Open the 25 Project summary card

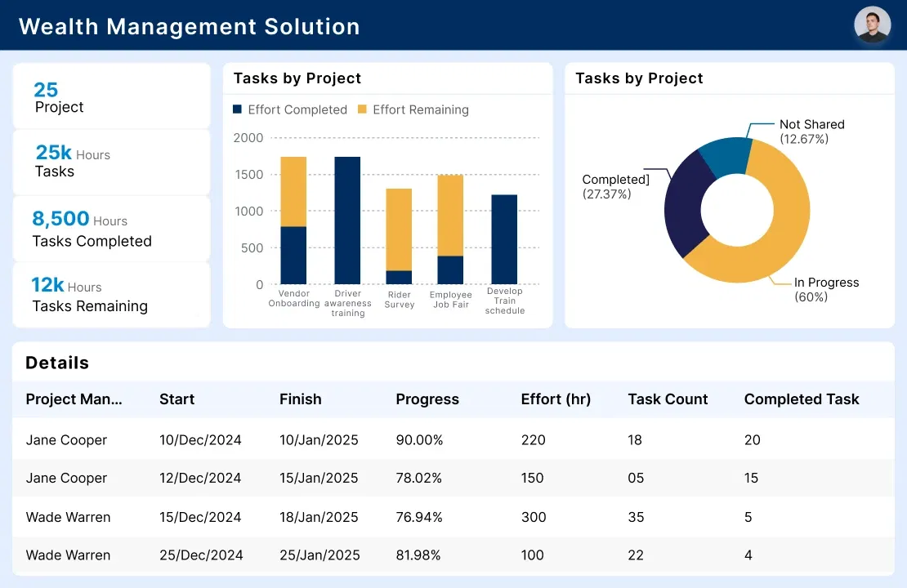pos(111,96)
